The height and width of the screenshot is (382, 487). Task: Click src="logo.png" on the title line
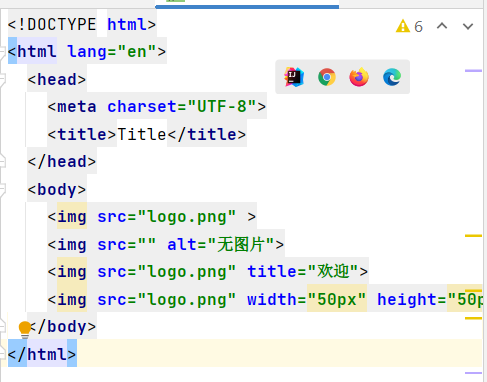(x=167, y=272)
